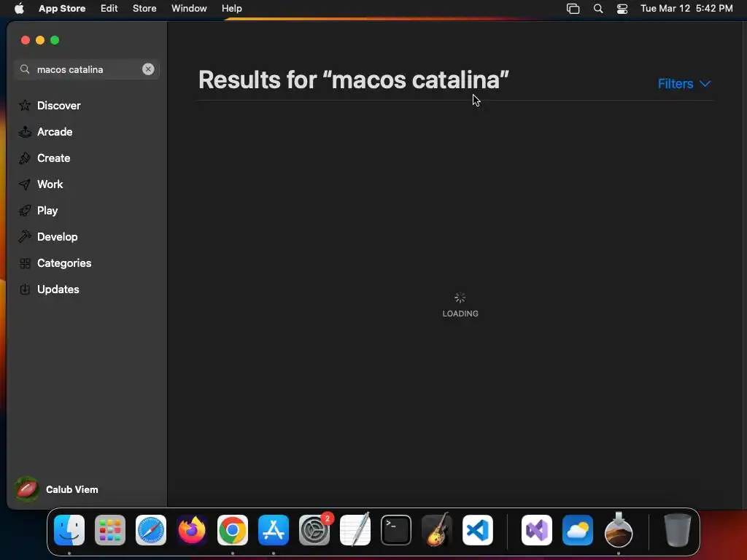Open the Trash from the Dock

[677, 530]
